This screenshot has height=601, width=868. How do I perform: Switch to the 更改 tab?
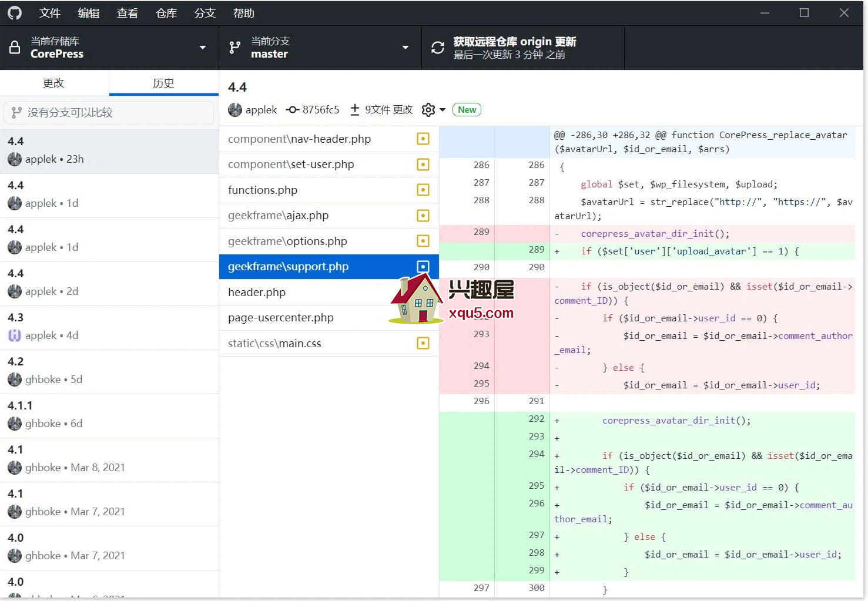[54, 83]
